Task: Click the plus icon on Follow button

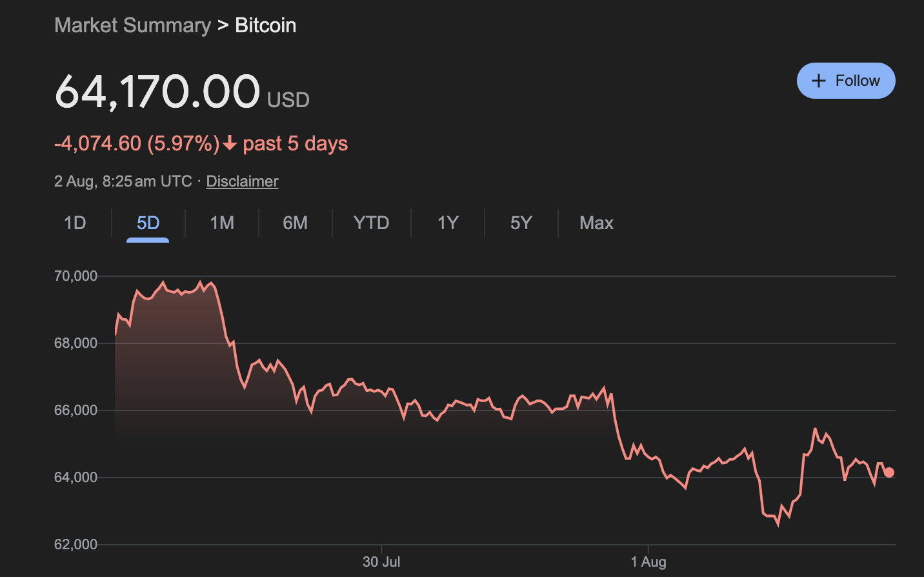Action: (x=819, y=81)
